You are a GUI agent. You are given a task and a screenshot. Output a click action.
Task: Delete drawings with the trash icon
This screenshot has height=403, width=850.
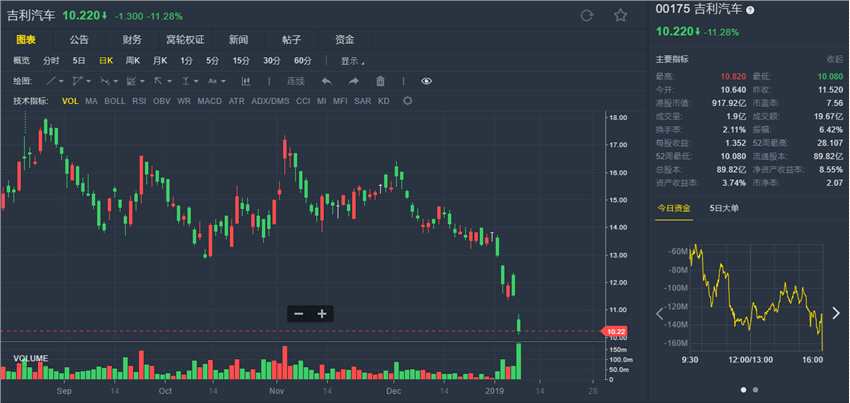380,80
